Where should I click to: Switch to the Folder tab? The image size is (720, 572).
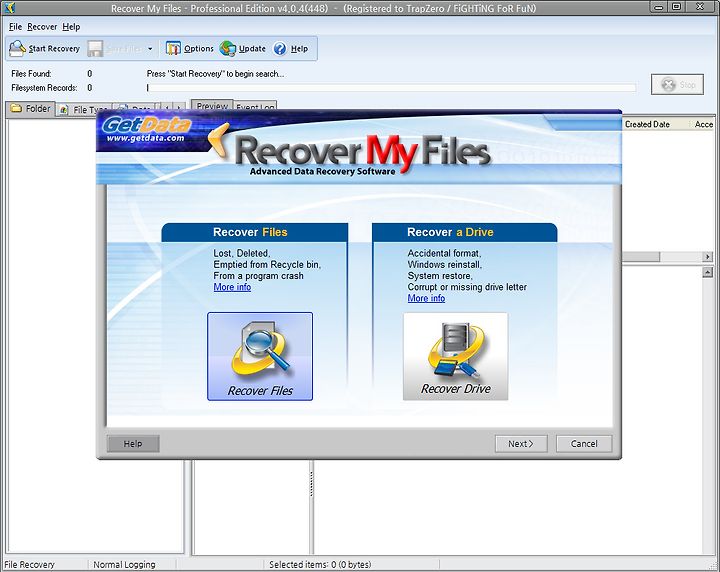(x=30, y=109)
